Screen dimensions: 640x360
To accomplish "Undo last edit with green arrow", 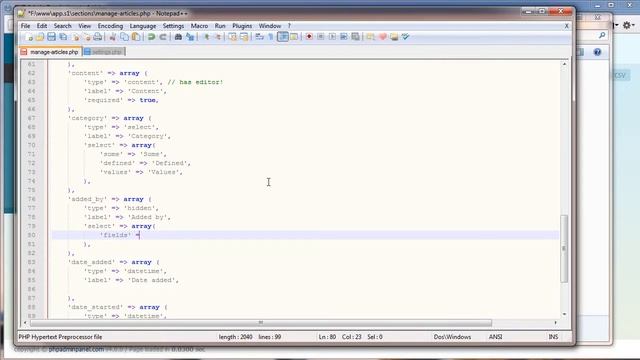I will tap(151, 37).
